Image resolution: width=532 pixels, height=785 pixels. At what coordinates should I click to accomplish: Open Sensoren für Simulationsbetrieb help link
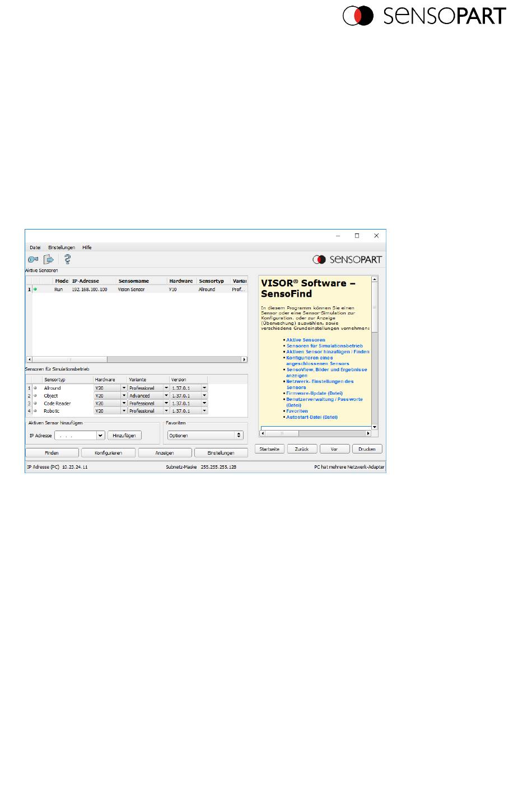325,346
